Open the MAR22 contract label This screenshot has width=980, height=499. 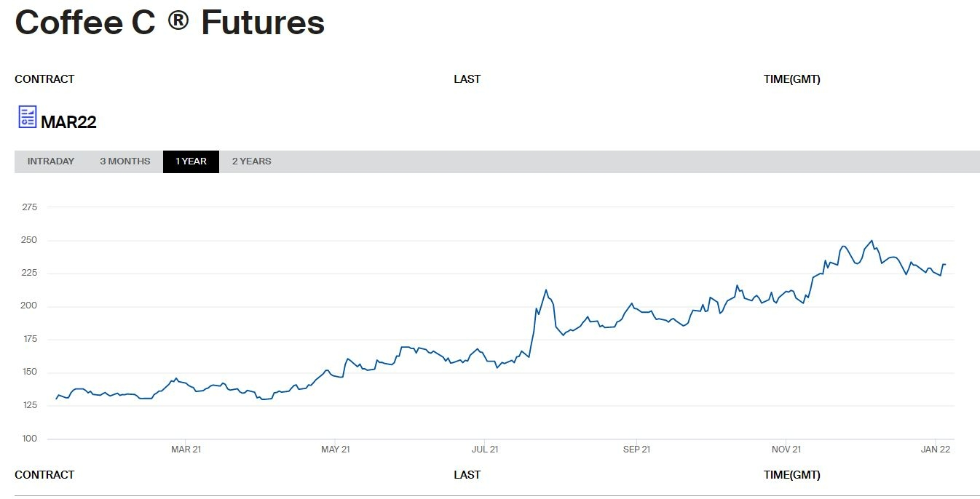click(68, 122)
